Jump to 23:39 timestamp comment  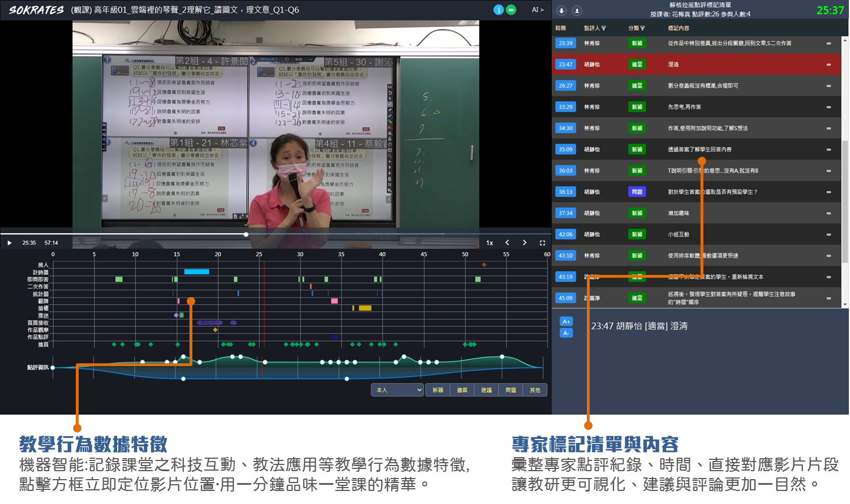tap(565, 43)
